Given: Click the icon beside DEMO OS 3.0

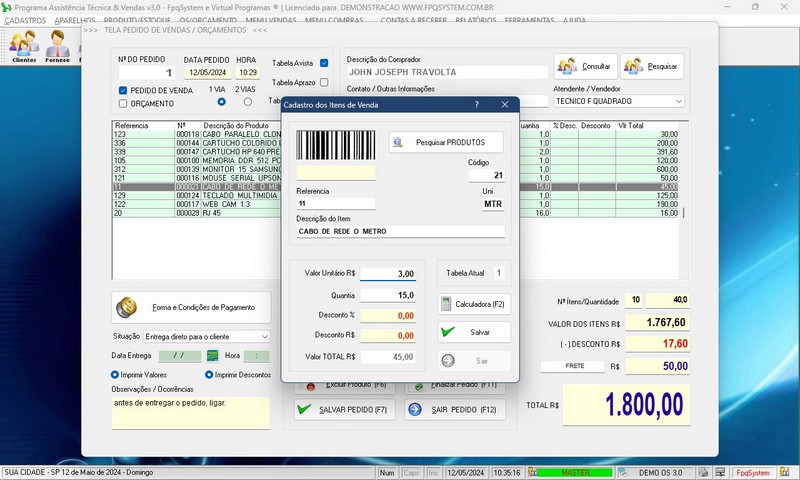Looking at the screenshot, I should [622, 473].
